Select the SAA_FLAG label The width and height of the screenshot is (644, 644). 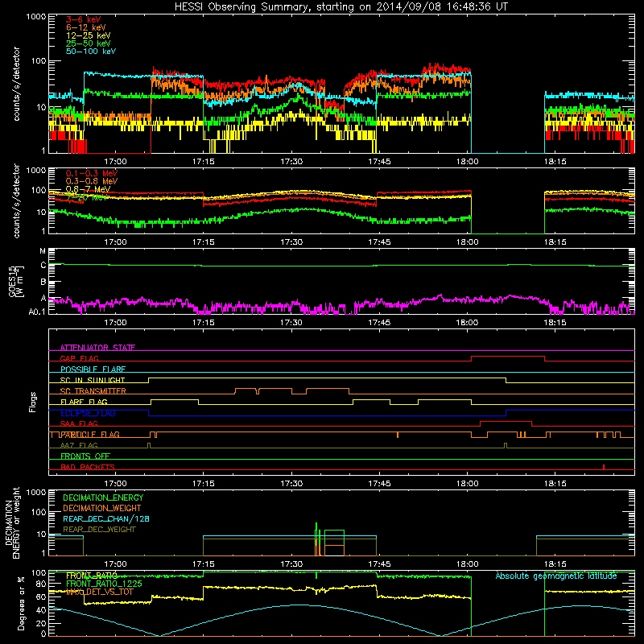[x=79, y=423]
